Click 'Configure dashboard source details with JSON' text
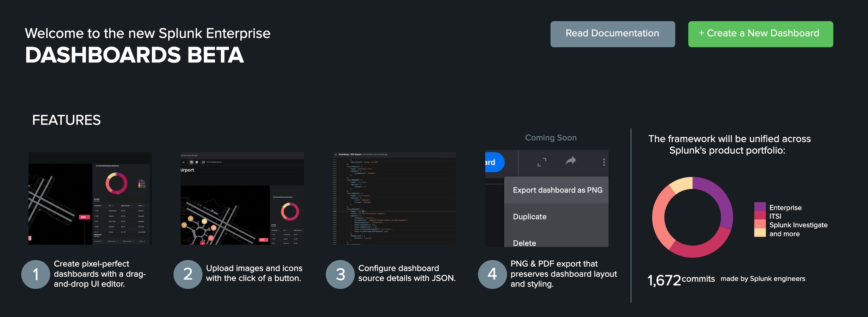Screen dimensions: 868x317 [407, 273]
